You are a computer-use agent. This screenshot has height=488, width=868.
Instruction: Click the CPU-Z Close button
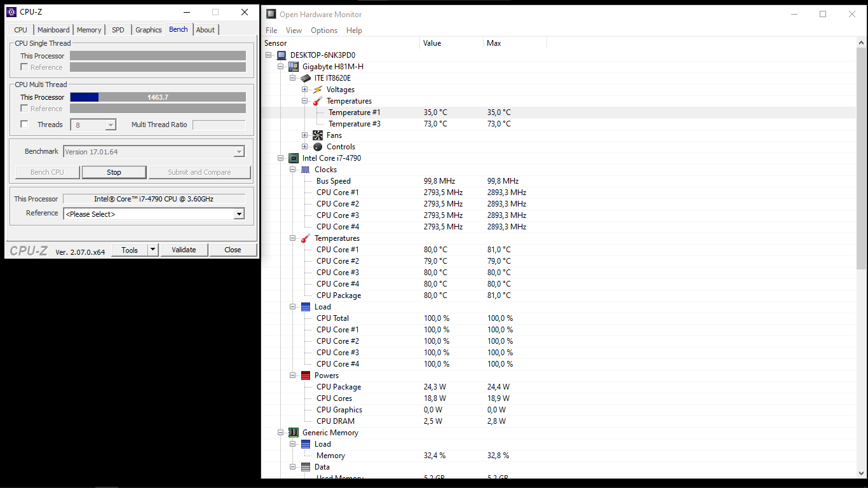pyautogui.click(x=233, y=250)
